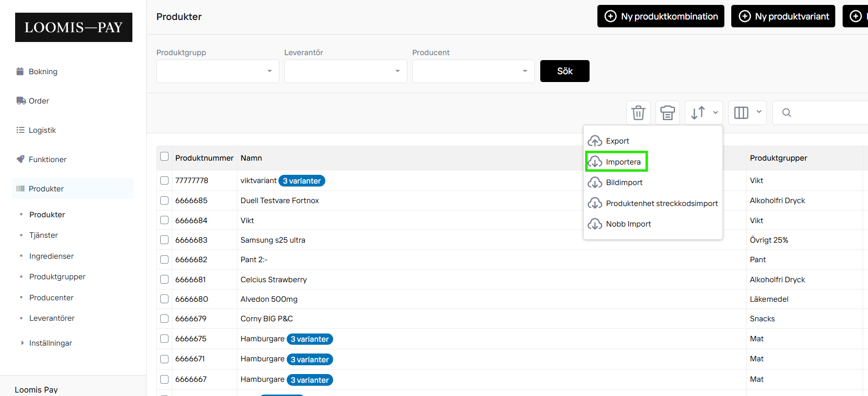Image resolution: width=868 pixels, height=396 pixels.
Task: Click Ny produktkombination button
Action: pos(660,17)
